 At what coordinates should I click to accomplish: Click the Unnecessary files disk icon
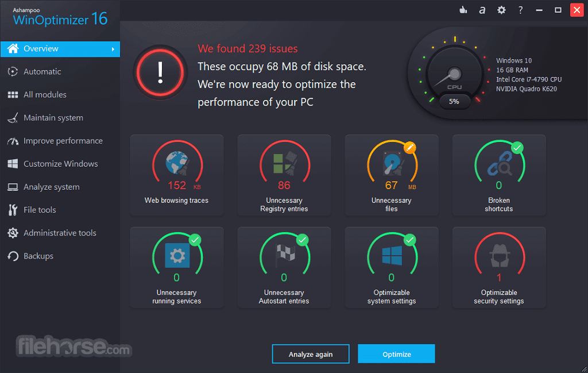pos(392,164)
